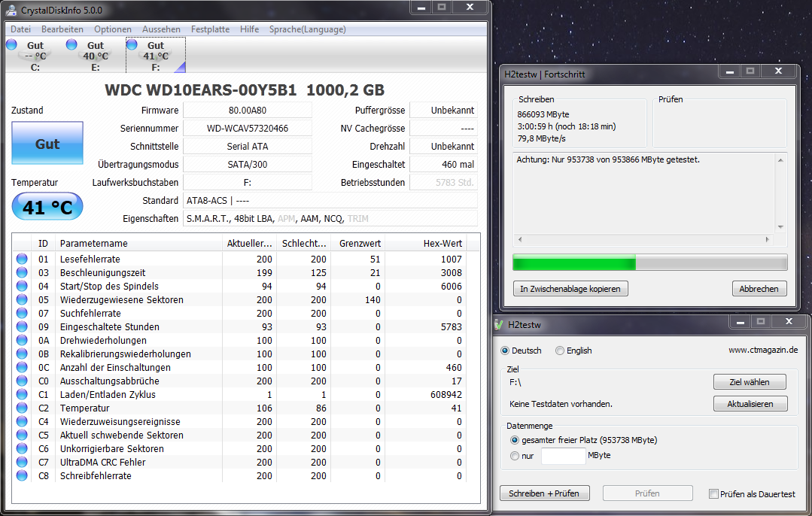Click the Betriebsstunden value 5783 Std.
812x516 pixels.
coord(443,182)
